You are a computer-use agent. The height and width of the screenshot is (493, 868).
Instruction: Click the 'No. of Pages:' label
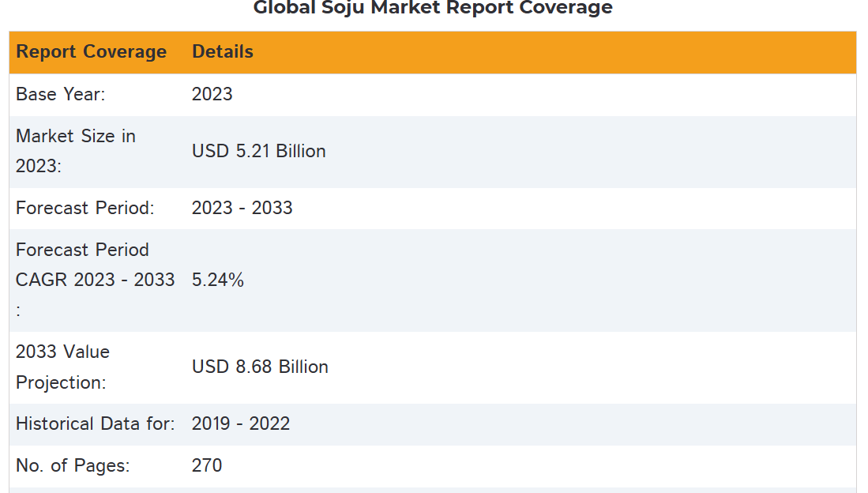(x=73, y=465)
